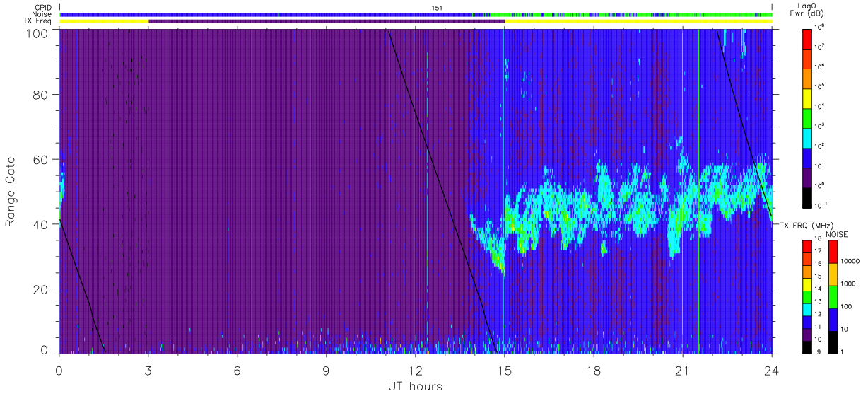Click the 'UT hours' axis title
This screenshot has width=868, height=401.
tap(415, 386)
